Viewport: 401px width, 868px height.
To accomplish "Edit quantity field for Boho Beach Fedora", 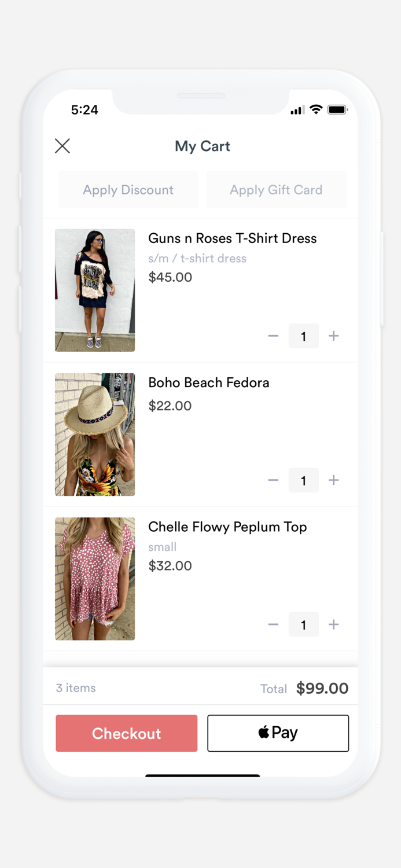I will pyautogui.click(x=303, y=480).
